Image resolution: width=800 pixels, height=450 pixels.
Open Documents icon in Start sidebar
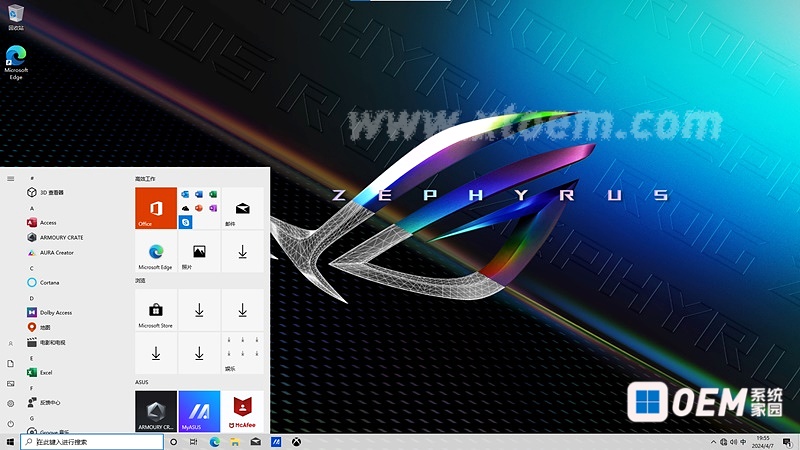coord(11,364)
